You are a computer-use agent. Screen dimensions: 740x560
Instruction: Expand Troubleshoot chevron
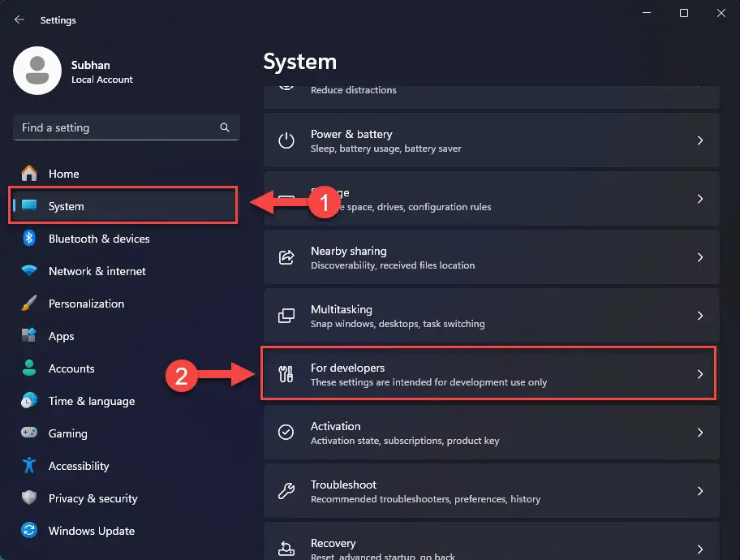click(700, 491)
